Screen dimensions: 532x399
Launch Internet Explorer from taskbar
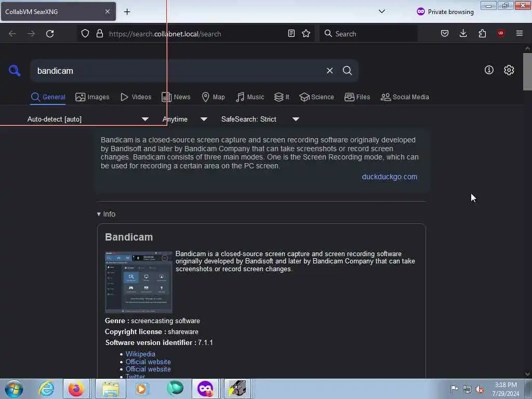tap(46, 389)
